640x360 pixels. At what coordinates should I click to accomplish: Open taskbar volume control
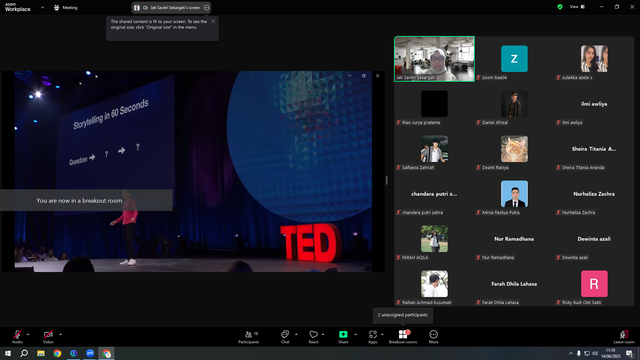[595, 353]
